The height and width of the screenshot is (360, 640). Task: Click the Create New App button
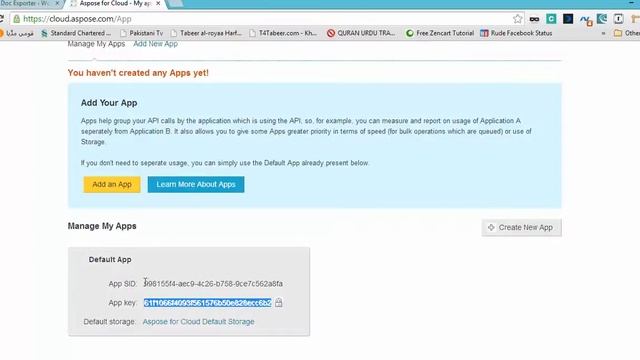521,227
